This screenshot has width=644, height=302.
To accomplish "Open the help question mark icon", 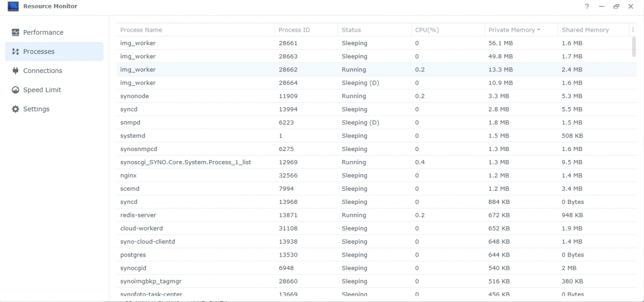I will coord(587,7).
